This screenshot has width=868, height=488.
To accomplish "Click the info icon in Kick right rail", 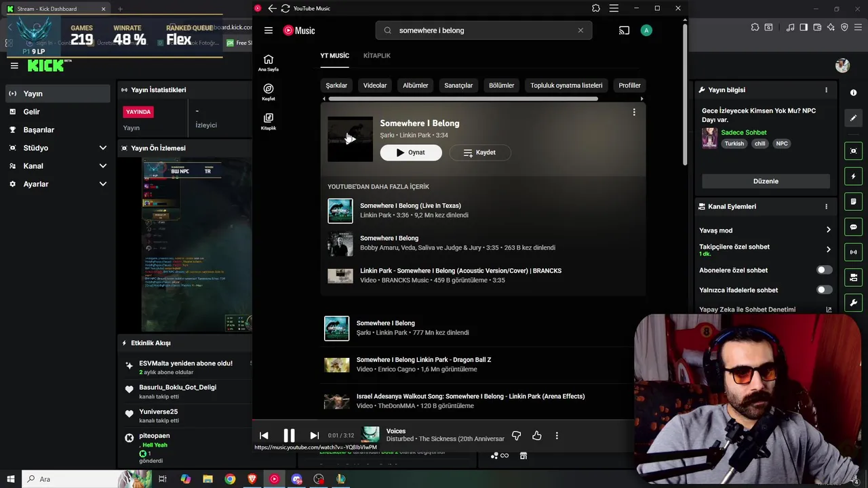I will coord(853,92).
